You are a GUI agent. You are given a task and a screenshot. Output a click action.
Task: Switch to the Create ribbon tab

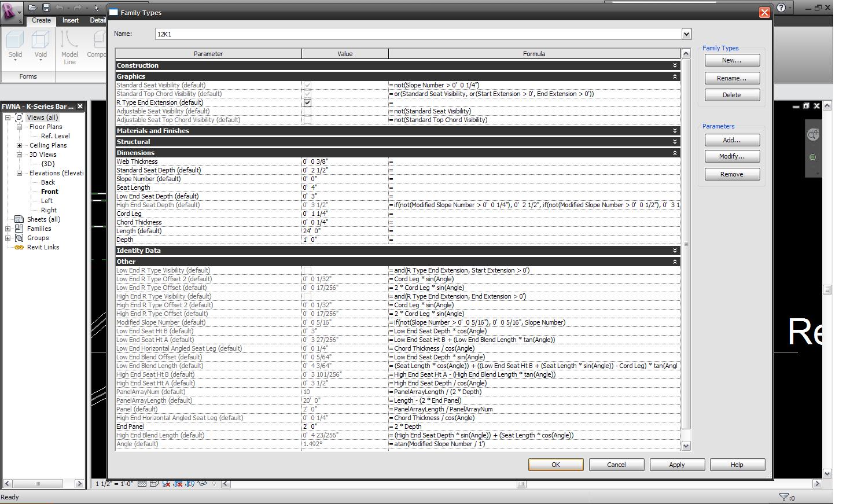click(x=41, y=20)
